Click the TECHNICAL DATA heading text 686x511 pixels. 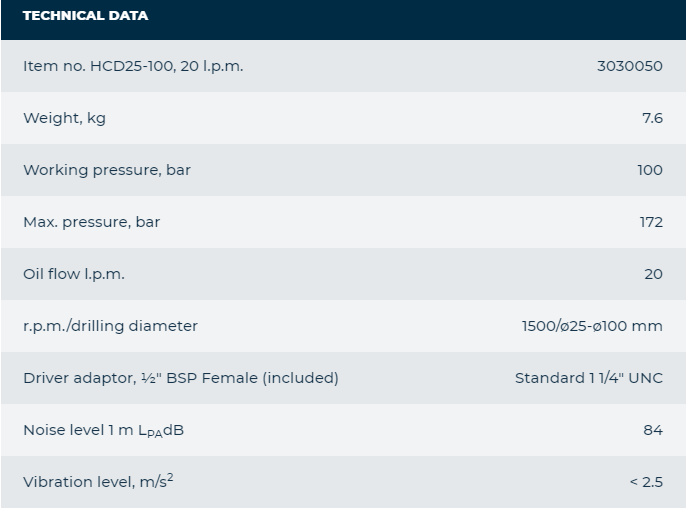click(x=85, y=16)
